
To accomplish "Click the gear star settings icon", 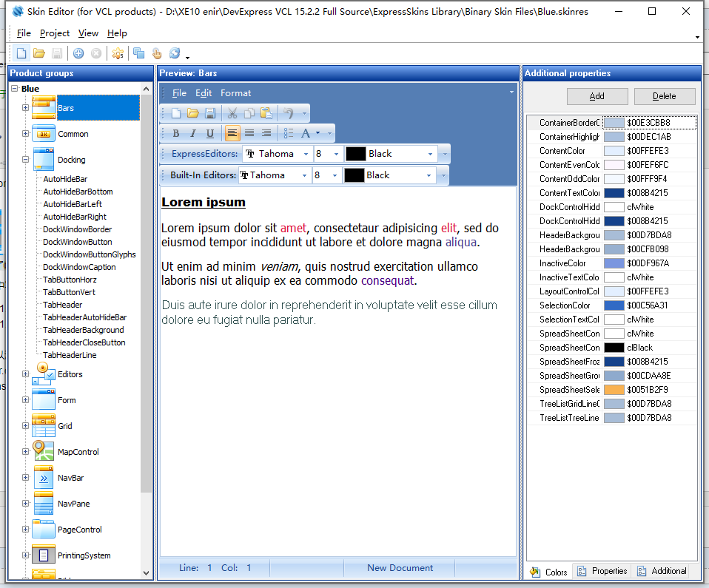I will point(118,53).
